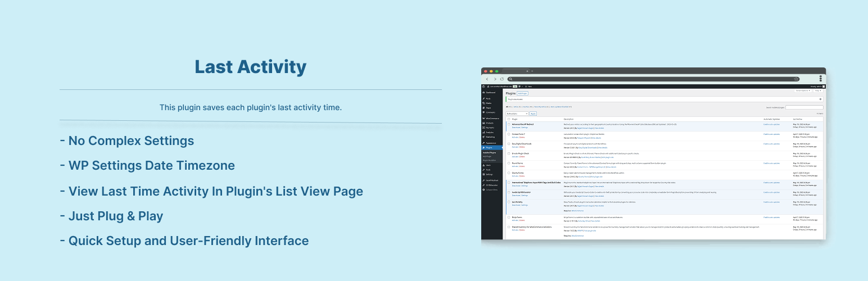Click the Collapse Menu arrow icon

(x=483, y=190)
